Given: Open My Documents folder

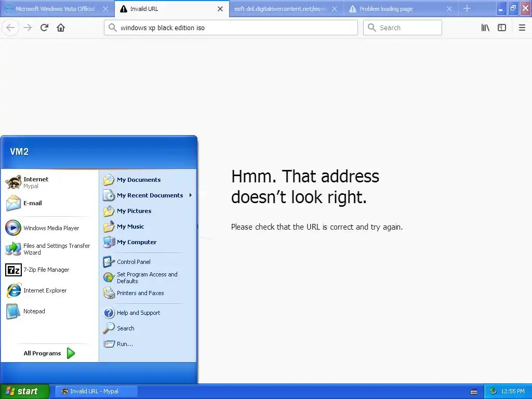Looking at the screenshot, I should click(x=148, y=180).
